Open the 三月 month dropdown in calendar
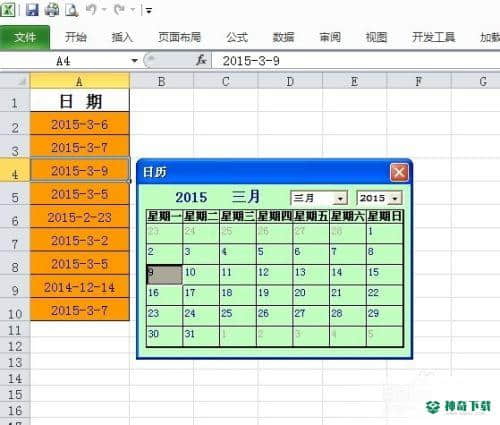500x425 pixels. [340, 199]
